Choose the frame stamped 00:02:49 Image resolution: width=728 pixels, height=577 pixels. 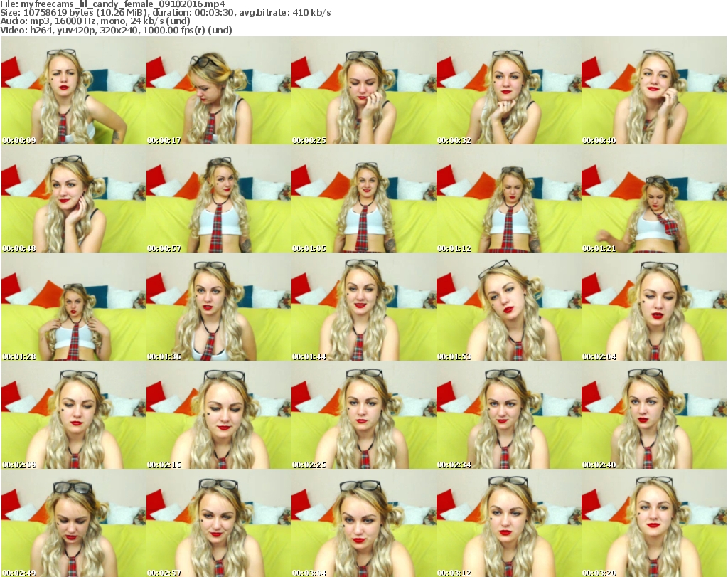[74, 523]
